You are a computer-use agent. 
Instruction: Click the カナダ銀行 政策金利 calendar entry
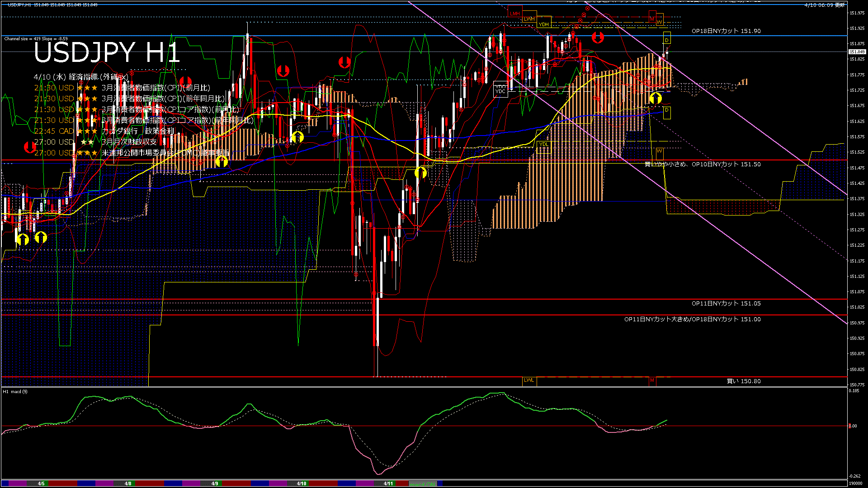(x=137, y=131)
